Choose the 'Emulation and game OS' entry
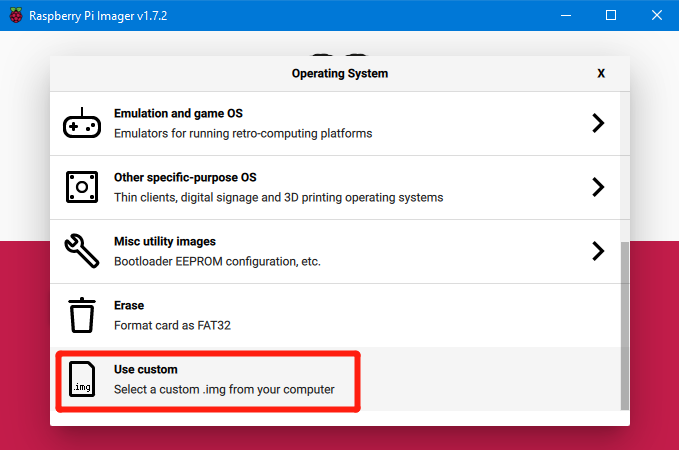Screen dimensions: 679x450 point(178,114)
